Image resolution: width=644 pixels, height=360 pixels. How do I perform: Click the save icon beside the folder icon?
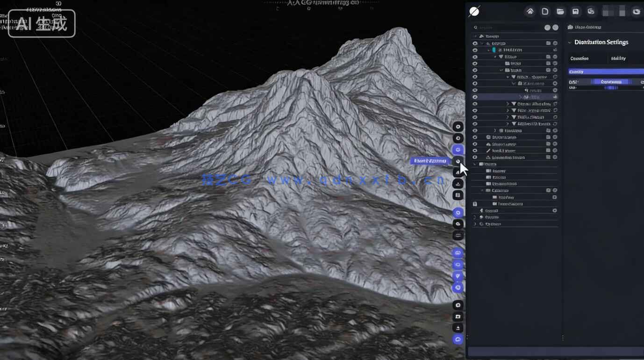tap(576, 12)
